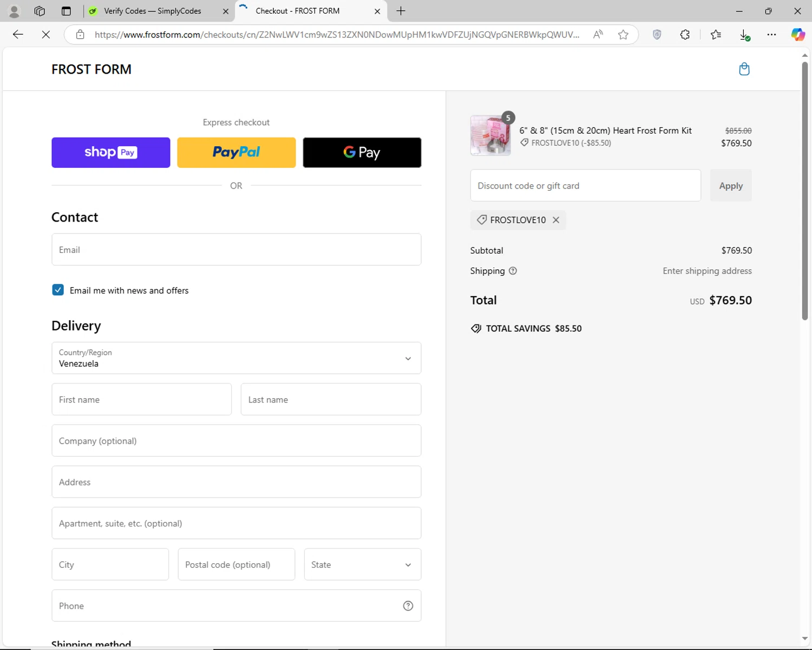Open the Country/Region dropdown

[x=237, y=358]
